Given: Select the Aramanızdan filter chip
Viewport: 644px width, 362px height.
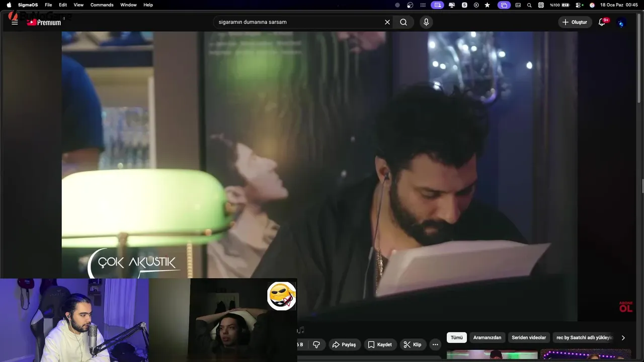Looking at the screenshot, I should [487, 338].
